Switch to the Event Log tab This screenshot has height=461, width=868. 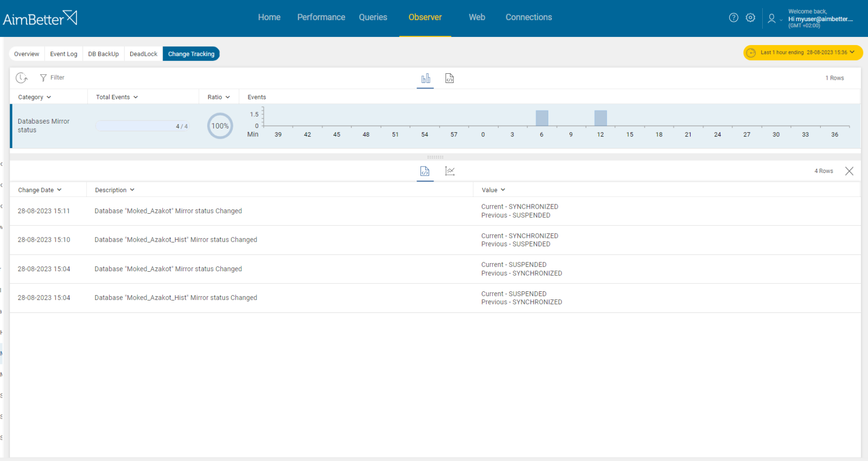click(63, 54)
